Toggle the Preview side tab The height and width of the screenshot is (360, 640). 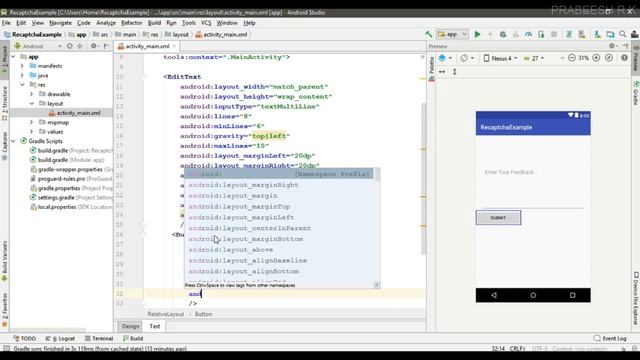(x=636, y=58)
